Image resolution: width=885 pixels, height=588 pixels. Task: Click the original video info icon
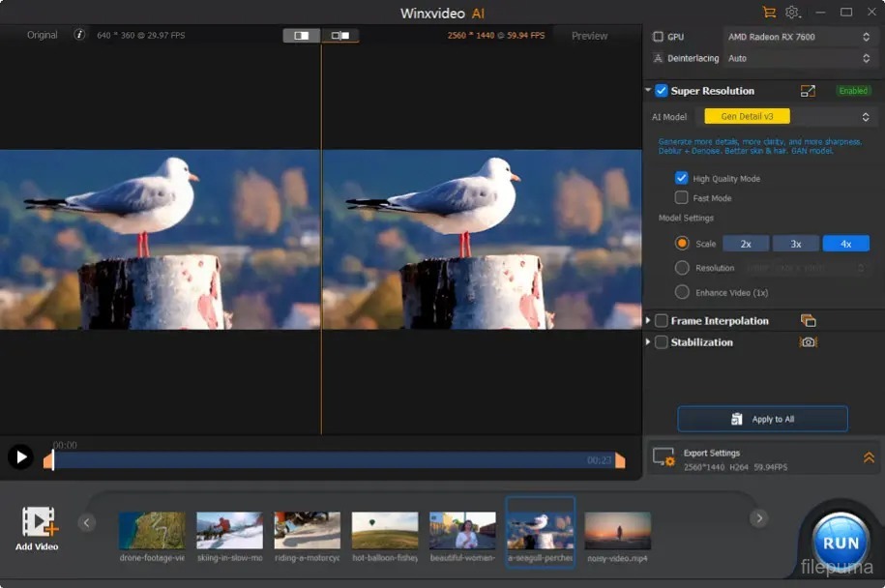[80, 35]
